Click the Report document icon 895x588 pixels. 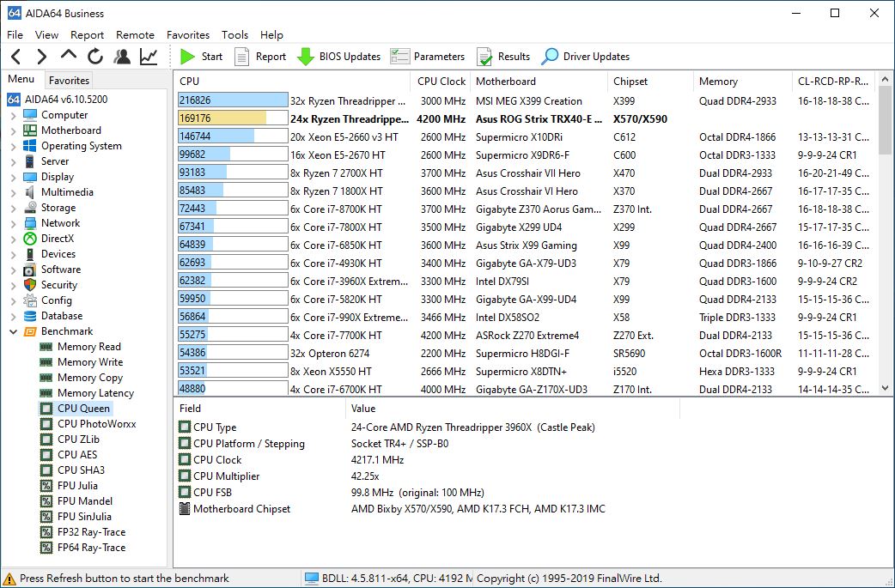point(242,57)
